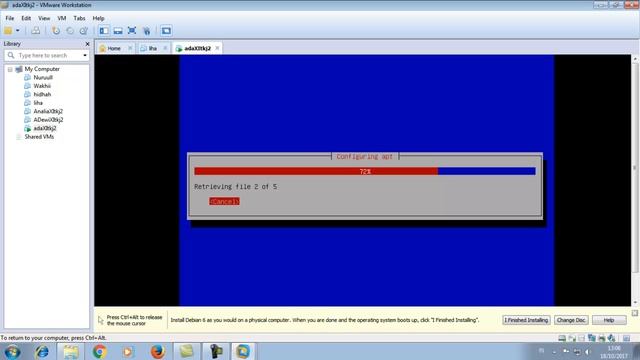Screen dimensions: 640x360
Task: Click Send Ctrl+Alt+Del toolbar icon
Action: 36,31
